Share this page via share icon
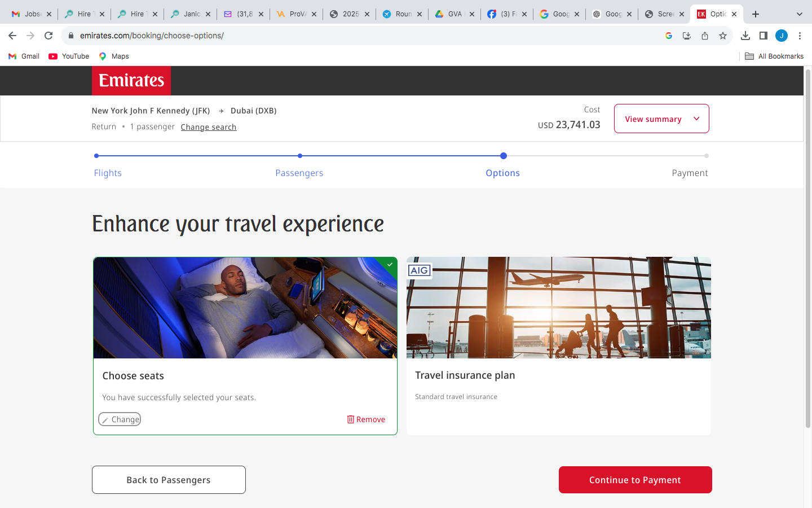This screenshot has width=812, height=508. [705, 36]
